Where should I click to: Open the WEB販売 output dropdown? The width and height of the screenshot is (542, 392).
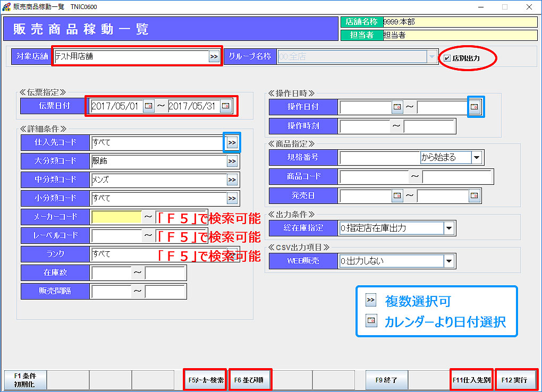point(449,261)
